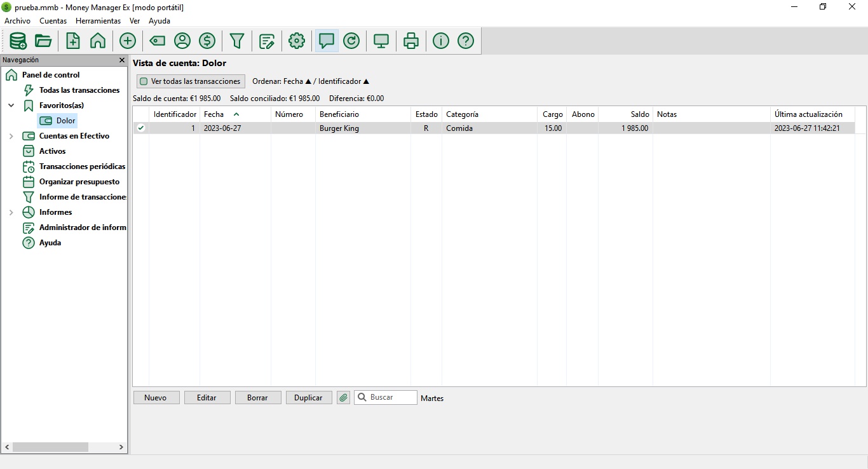Expand the Informes tree node
The width and height of the screenshot is (868, 469).
[11, 212]
